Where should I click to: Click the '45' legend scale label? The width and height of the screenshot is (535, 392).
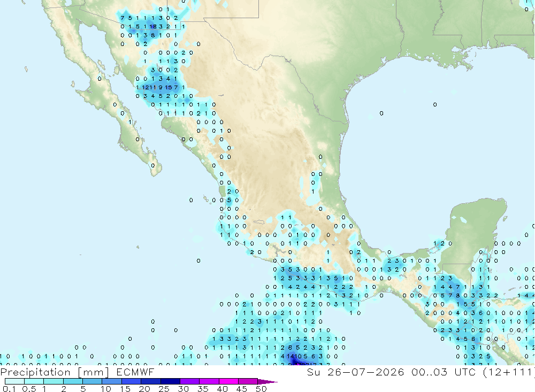[242, 389]
